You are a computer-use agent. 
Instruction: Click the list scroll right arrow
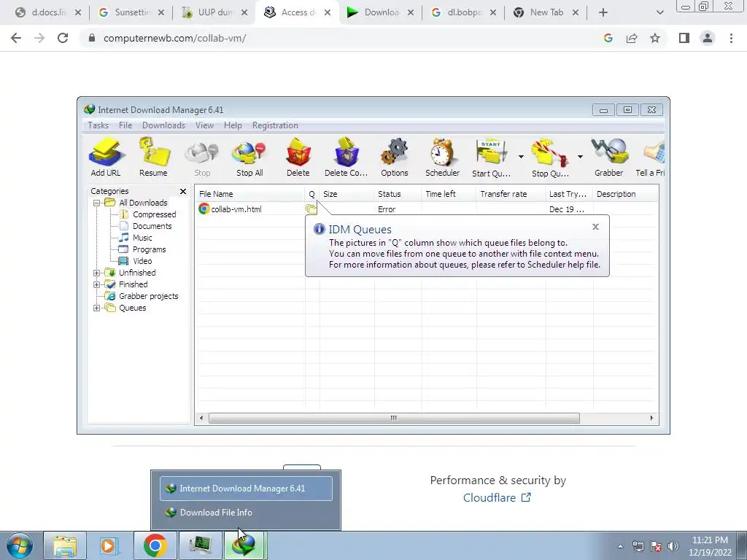(x=651, y=418)
